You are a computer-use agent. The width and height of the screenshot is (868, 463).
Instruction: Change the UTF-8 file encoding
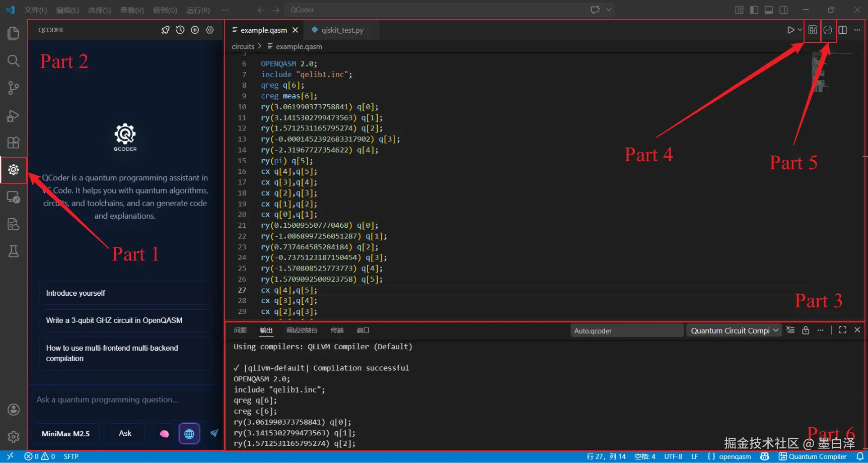(x=673, y=456)
